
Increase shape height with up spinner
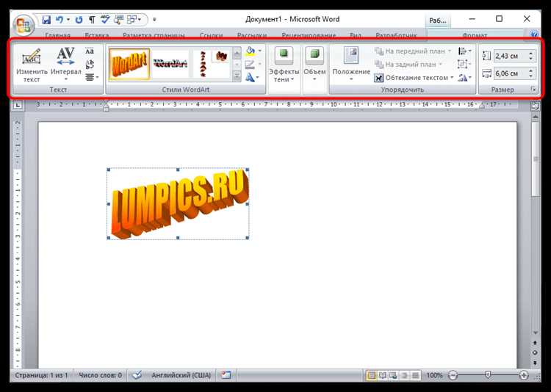point(530,53)
